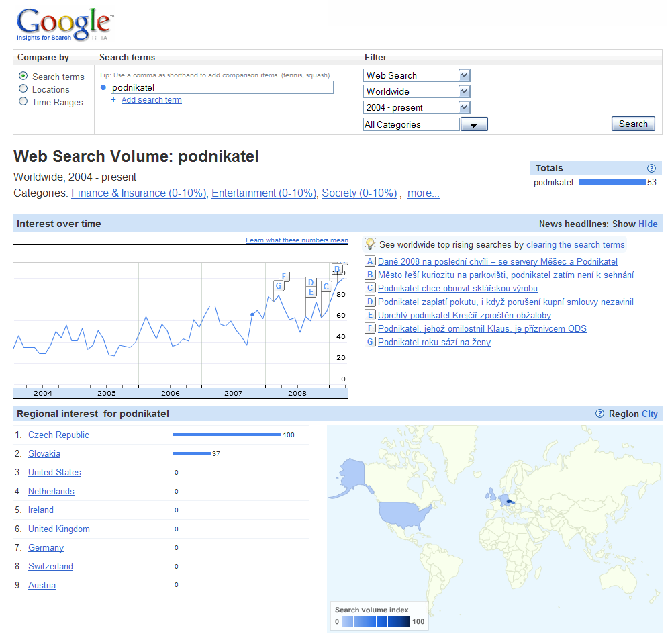
Task: Click chart flag marker D
Action: point(311,282)
